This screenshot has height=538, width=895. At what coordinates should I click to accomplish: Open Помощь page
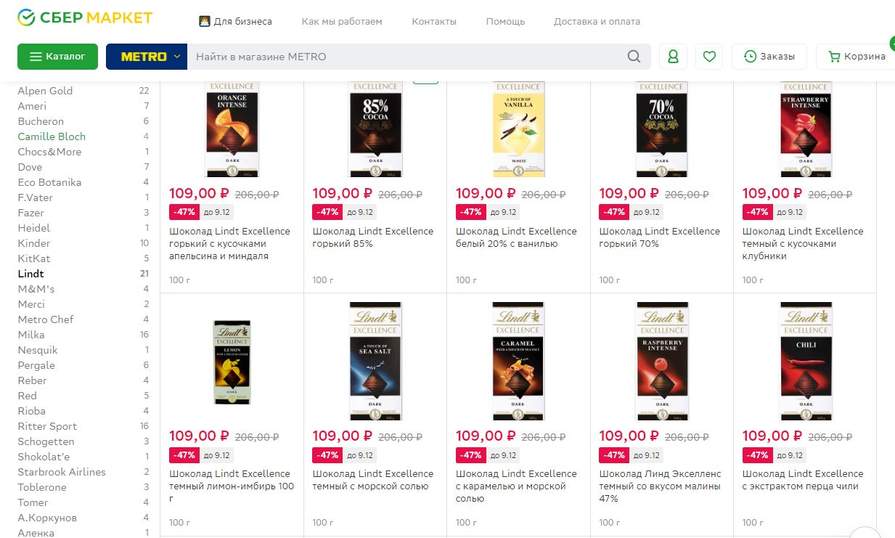[x=505, y=22]
